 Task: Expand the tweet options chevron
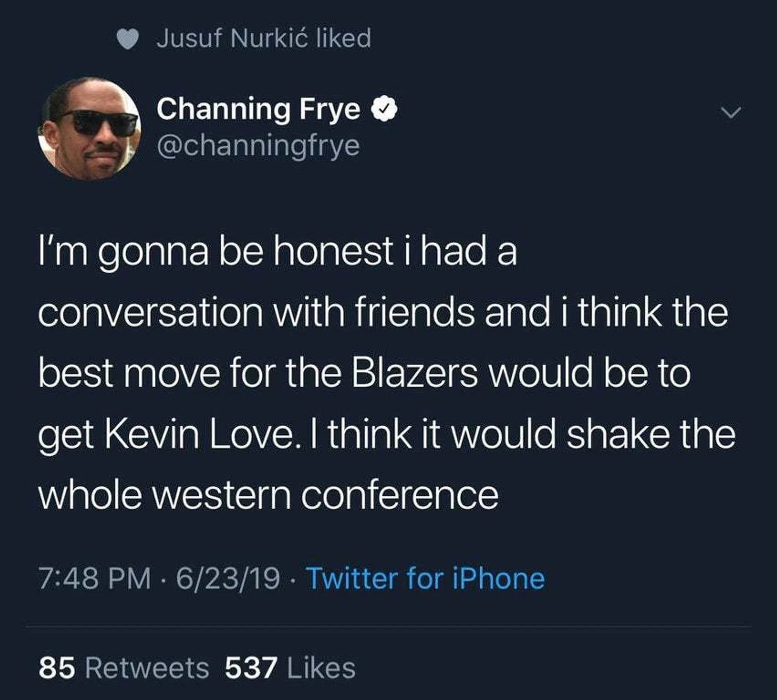(x=731, y=112)
